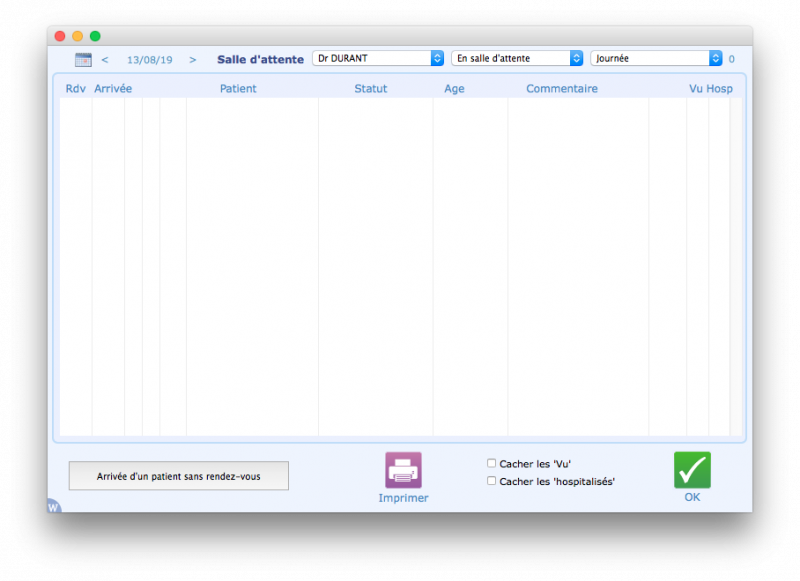The height and width of the screenshot is (581, 800).
Task: Sort by the Rdv column header
Action: 76,89
